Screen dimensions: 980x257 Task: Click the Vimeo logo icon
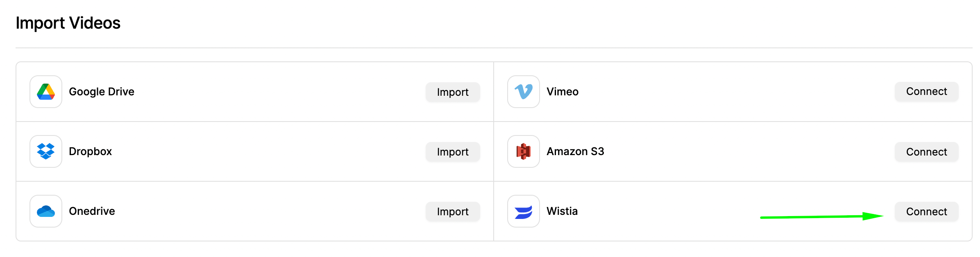524,92
